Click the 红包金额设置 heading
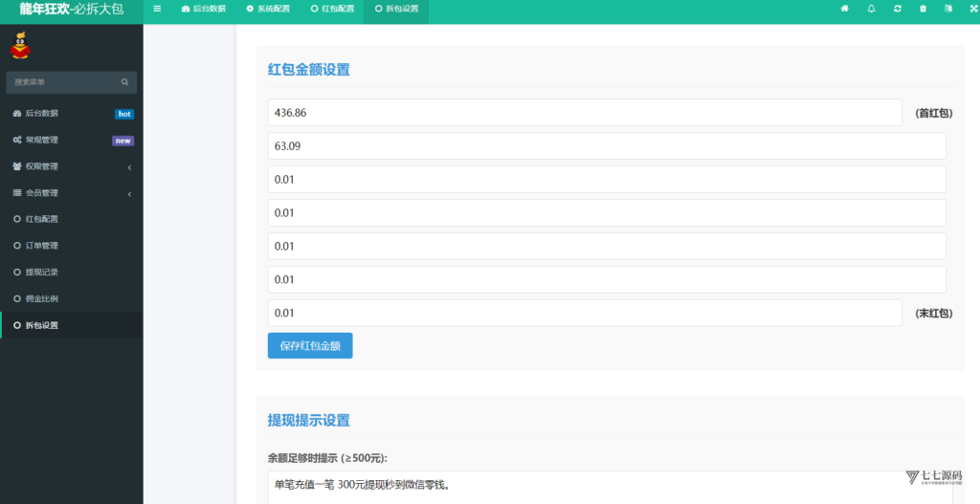Viewport: 980px width, 504px height. pos(309,69)
